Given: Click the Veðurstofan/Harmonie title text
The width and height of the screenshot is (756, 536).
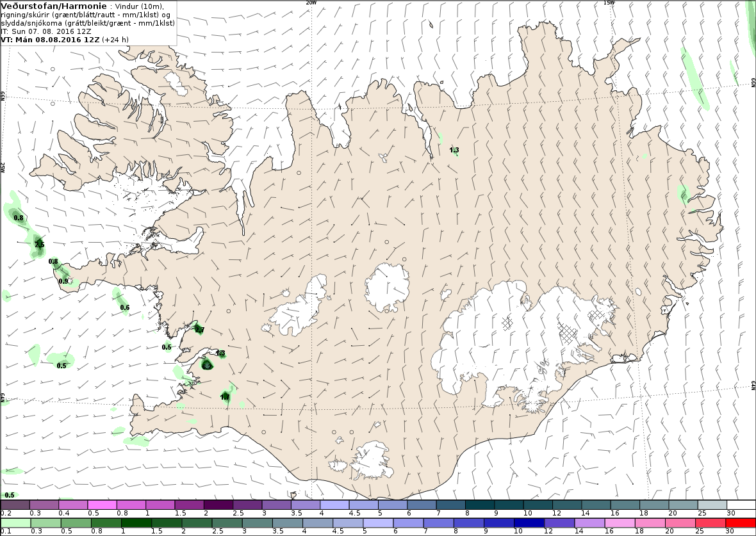Looking at the screenshot, I should (x=54, y=6).
